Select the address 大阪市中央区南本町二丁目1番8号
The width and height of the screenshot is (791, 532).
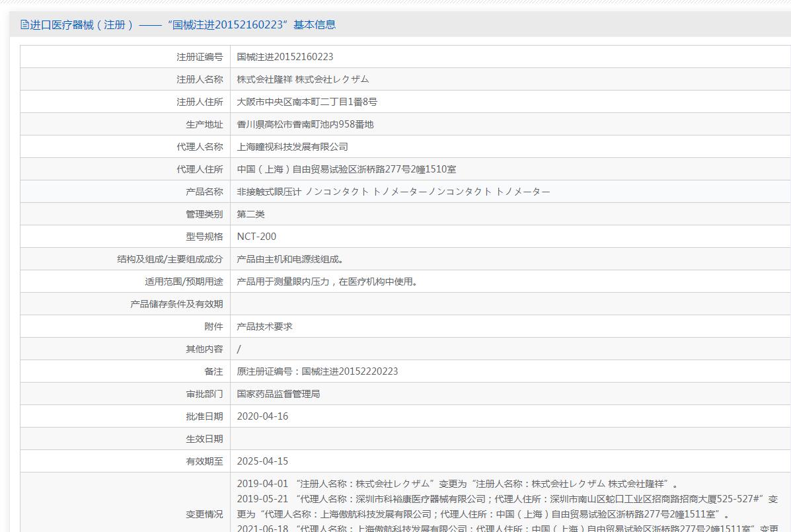click(x=307, y=102)
